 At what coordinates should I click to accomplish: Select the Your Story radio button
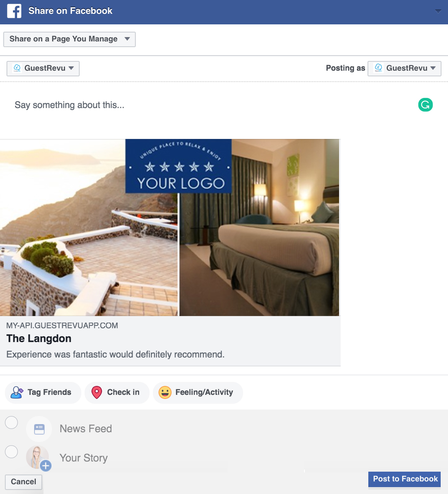pos(11,451)
